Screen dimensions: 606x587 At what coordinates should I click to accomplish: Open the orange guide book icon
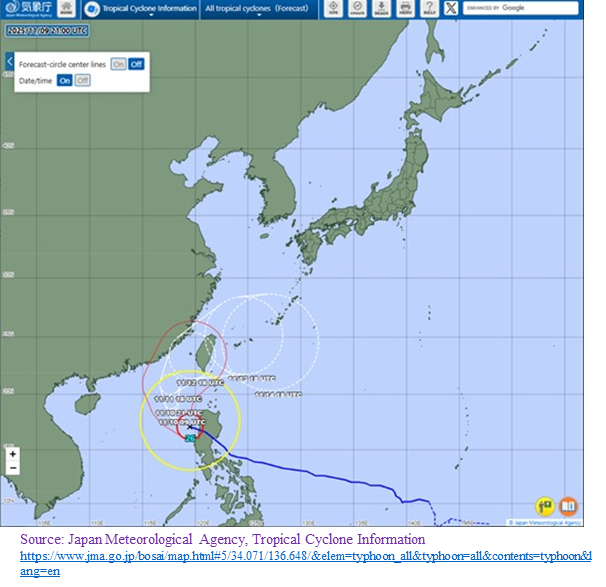point(568,506)
